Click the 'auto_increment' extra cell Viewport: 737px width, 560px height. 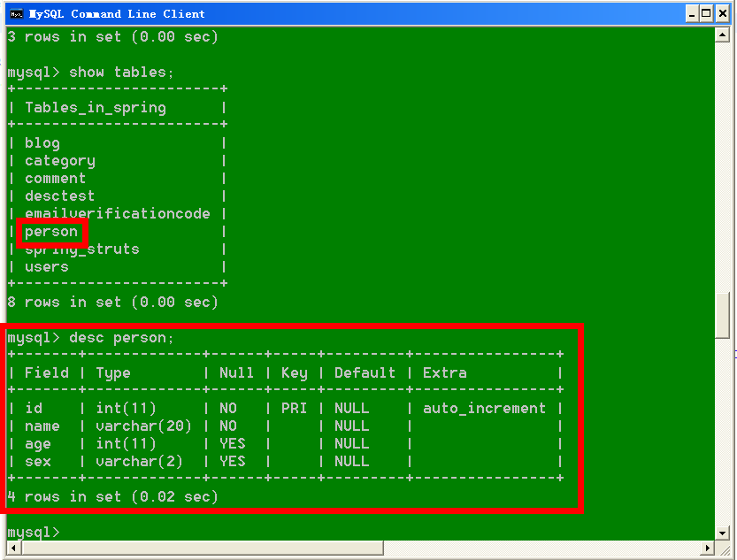point(484,408)
